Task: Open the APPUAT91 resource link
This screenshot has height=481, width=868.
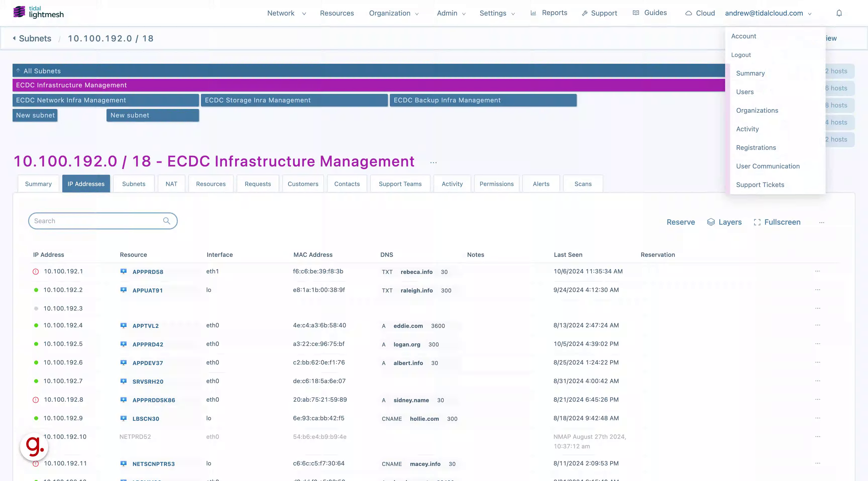Action: pos(148,290)
